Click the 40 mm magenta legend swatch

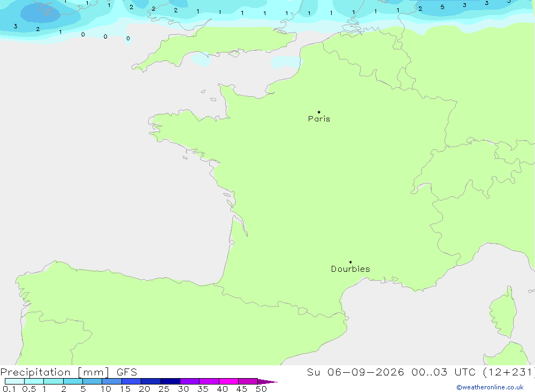coord(228,381)
